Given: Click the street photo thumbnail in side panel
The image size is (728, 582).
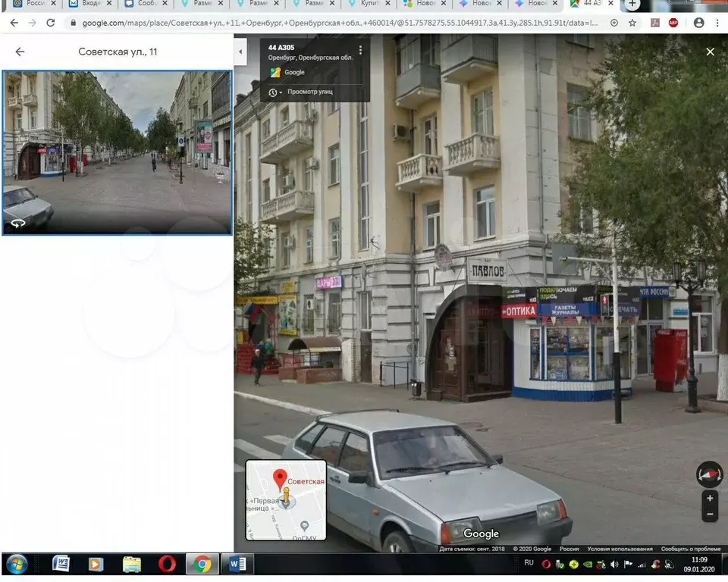Looking at the screenshot, I should [x=117, y=152].
